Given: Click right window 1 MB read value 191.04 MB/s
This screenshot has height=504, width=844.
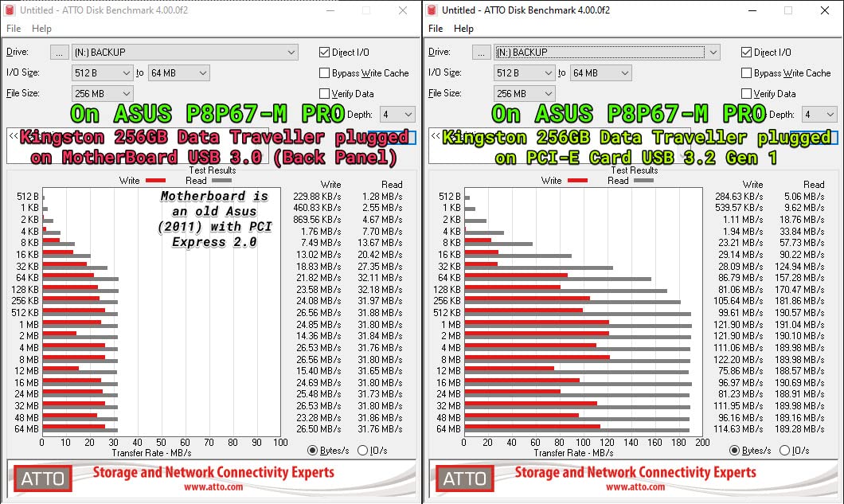Looking at the screenshot, I should [x=799, y=325].
